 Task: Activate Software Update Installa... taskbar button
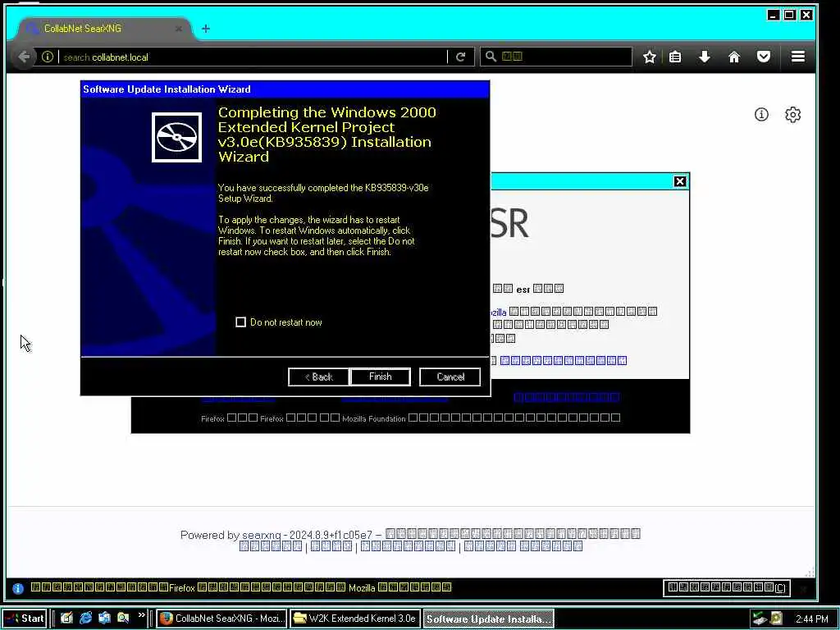point(488,619)
